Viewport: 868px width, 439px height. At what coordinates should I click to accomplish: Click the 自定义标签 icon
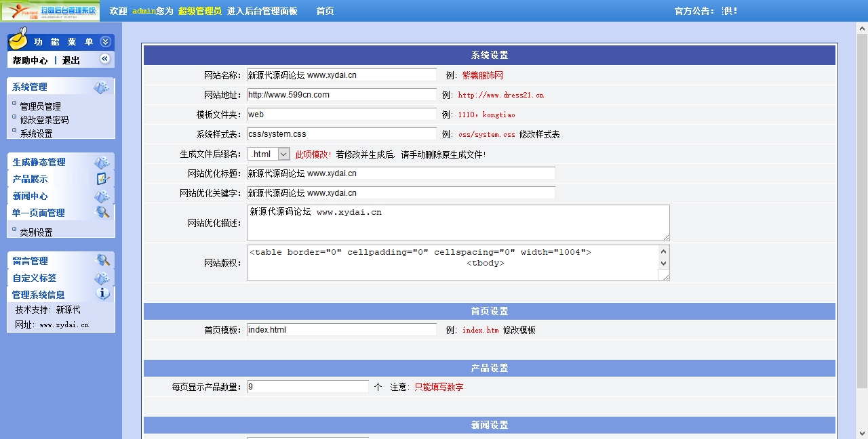pos(102,278)
